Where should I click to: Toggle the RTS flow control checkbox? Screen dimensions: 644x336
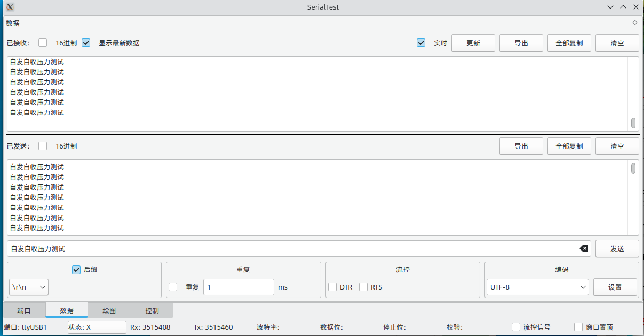click(x=363, y=287)
